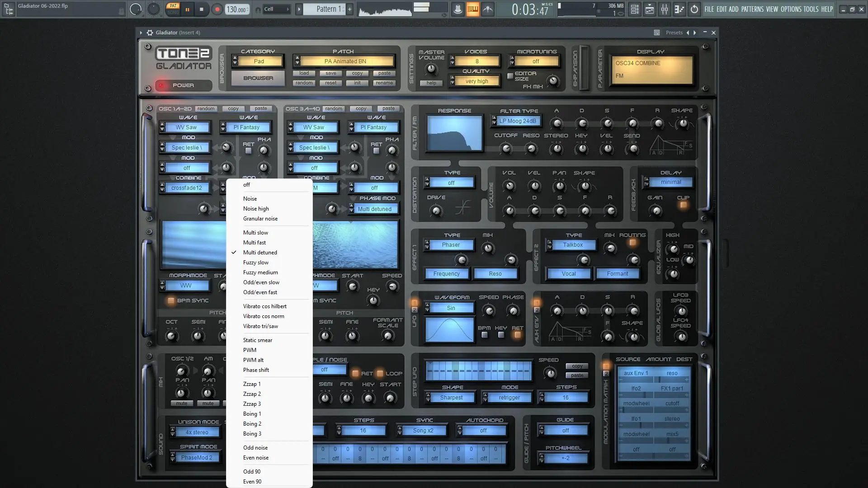Toggle the Editor Size checkbox

510,76
